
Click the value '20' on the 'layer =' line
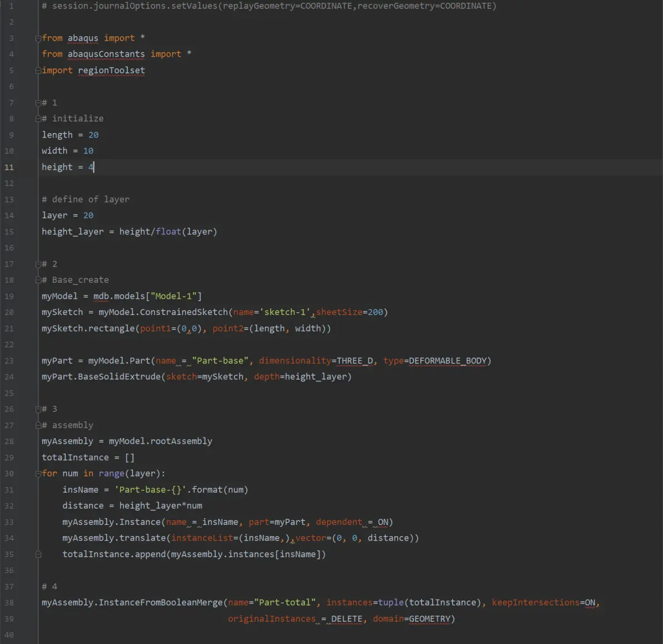tap(88, 215)
